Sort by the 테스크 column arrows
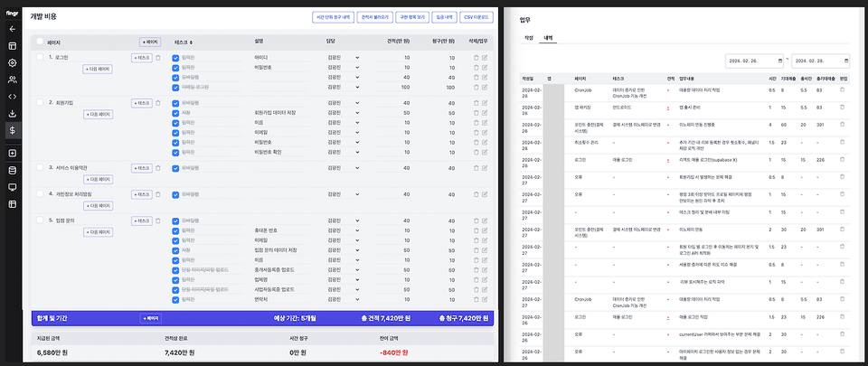Screen dimensions: 868x366 pos(192,42)
